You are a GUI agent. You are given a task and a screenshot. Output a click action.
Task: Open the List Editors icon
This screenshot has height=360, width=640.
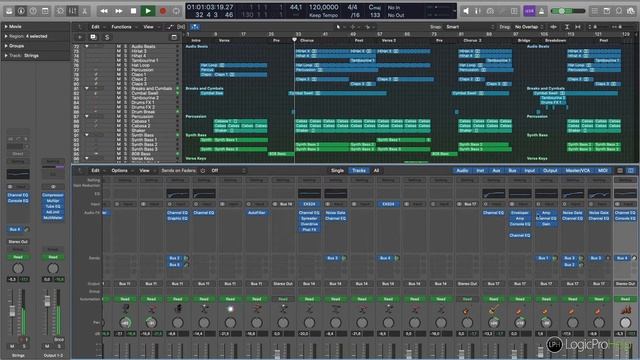(595, 11)
